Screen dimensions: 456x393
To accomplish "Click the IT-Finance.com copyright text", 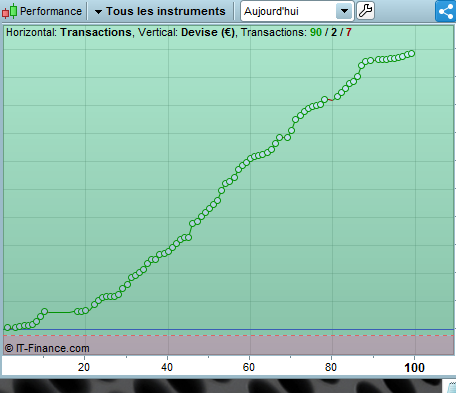I will point(47,348).
